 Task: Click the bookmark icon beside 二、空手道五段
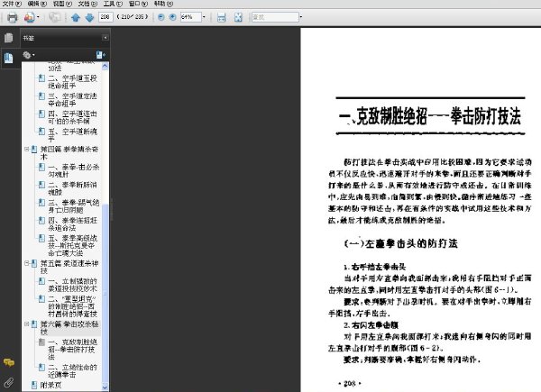[41, 78]
